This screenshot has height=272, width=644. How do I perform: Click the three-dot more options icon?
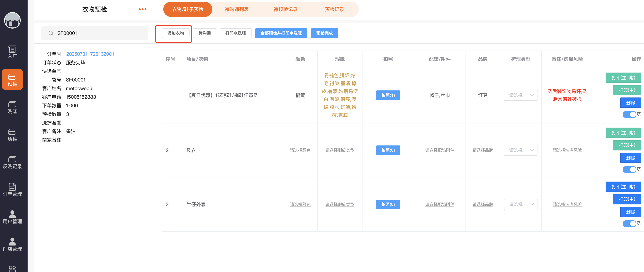142,9
